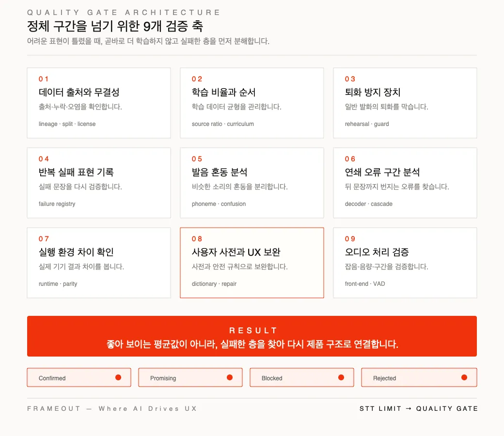Screen dimensions: 504x436
Task: Click the 'rehearsal · guard' tags
Action: 367,124
